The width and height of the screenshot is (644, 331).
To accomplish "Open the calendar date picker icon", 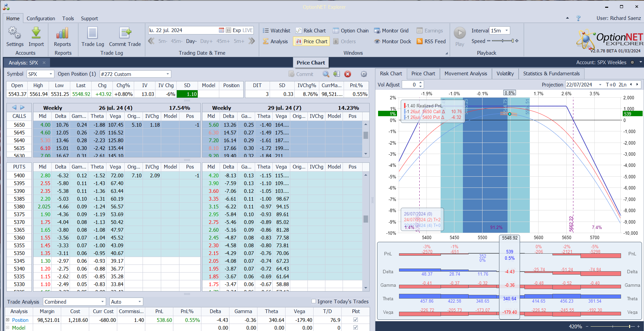I will (222, 30).
